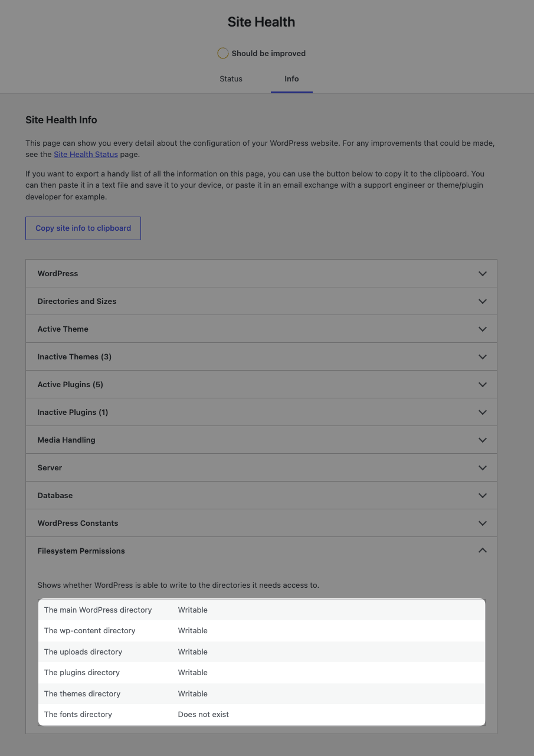This screenshot has width=534, height=756.
Task: Click the site health progress circle indicator
Action: pyautogui.click(x=222, y=53)
